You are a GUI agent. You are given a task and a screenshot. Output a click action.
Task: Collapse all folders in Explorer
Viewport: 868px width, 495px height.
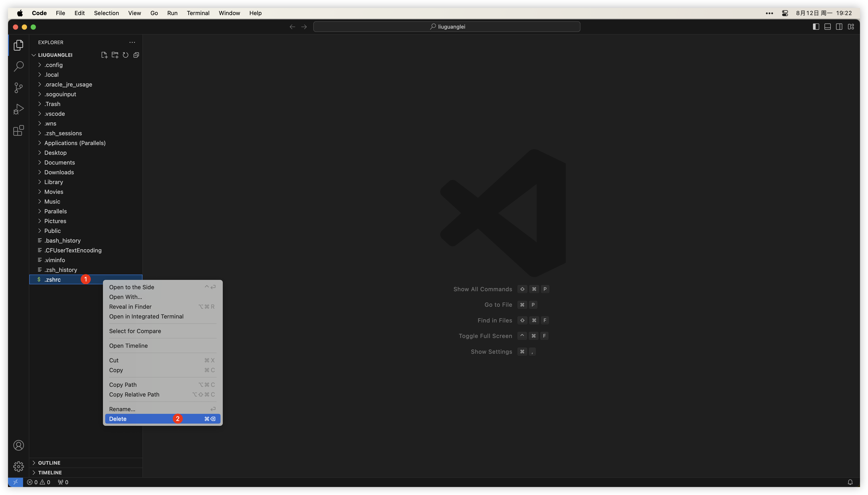pyautogui.click(x=136, y=55)
